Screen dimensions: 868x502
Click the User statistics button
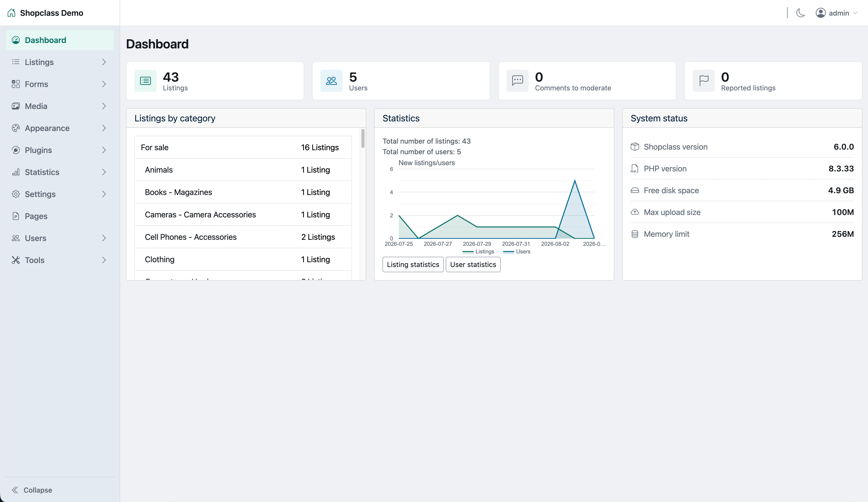pyautogui.click(x=473, y=264)
